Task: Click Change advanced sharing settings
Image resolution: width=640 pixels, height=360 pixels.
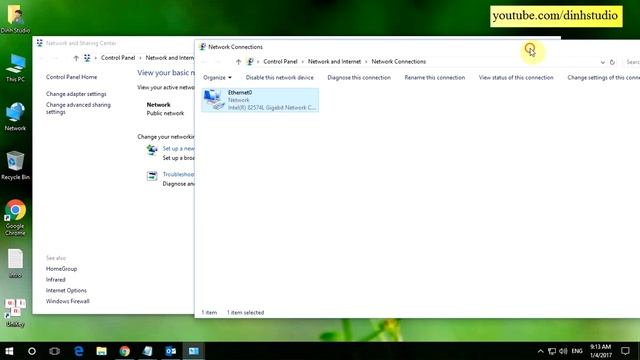Action: 78,108
